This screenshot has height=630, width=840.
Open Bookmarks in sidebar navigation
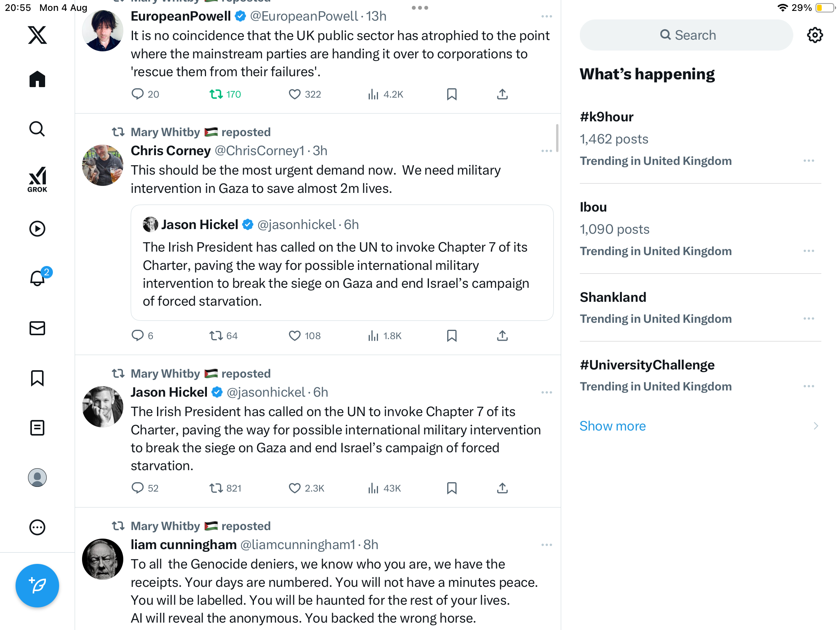coord(37,378)
